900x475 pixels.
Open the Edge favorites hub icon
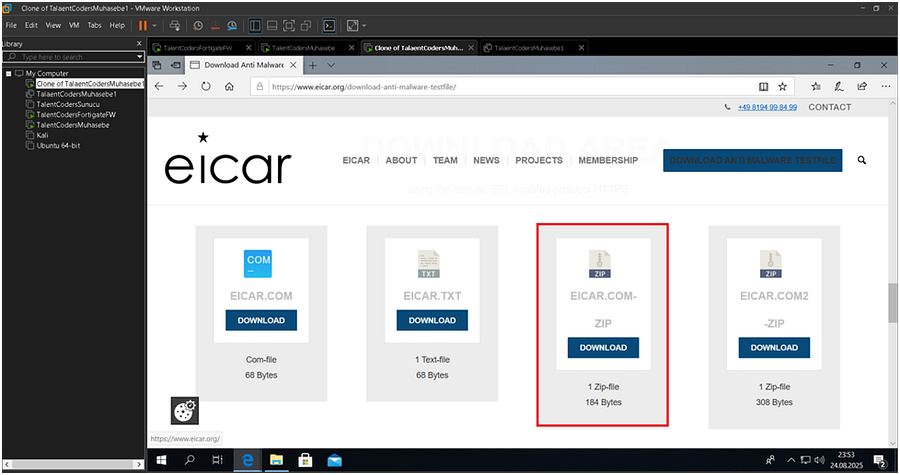pyautogui.click(x=816, y=87)
